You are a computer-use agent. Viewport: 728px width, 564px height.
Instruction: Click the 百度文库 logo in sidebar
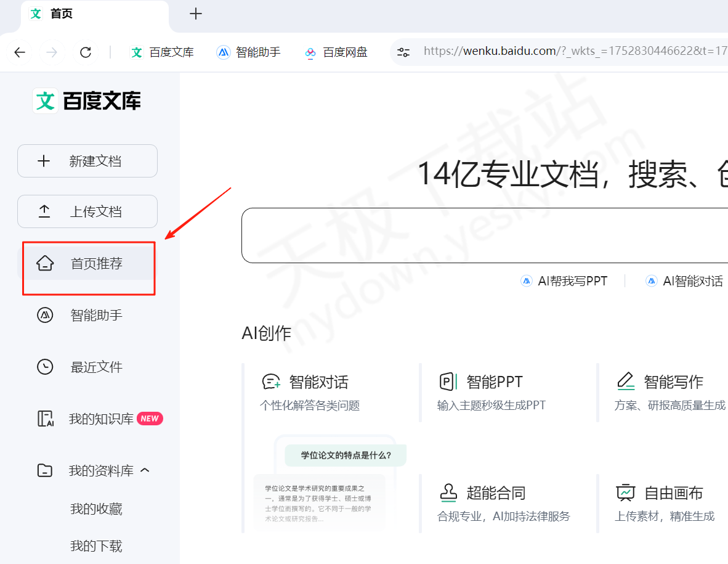87,100
